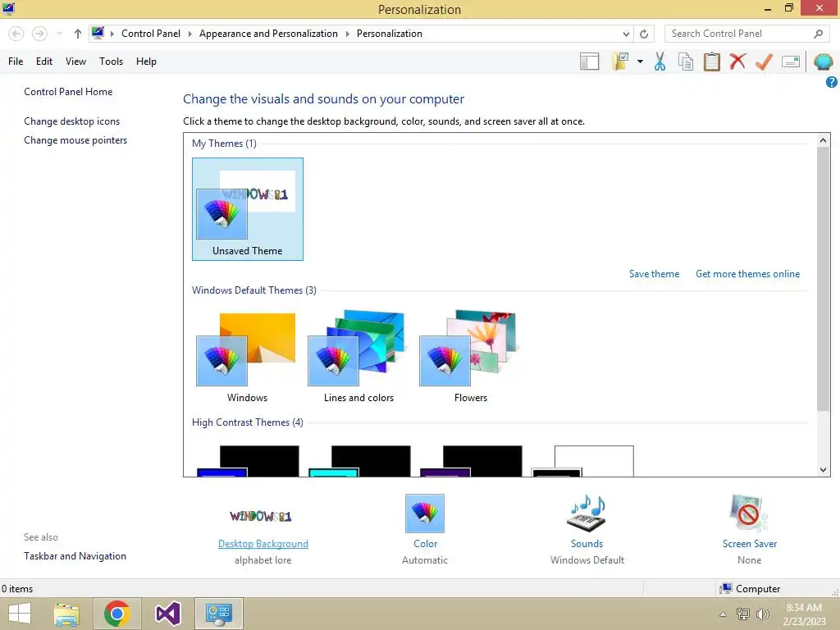Viewport: 840px width, 630px height.
Task: Open Desktop Background settings
Action: tap(263, 544)
